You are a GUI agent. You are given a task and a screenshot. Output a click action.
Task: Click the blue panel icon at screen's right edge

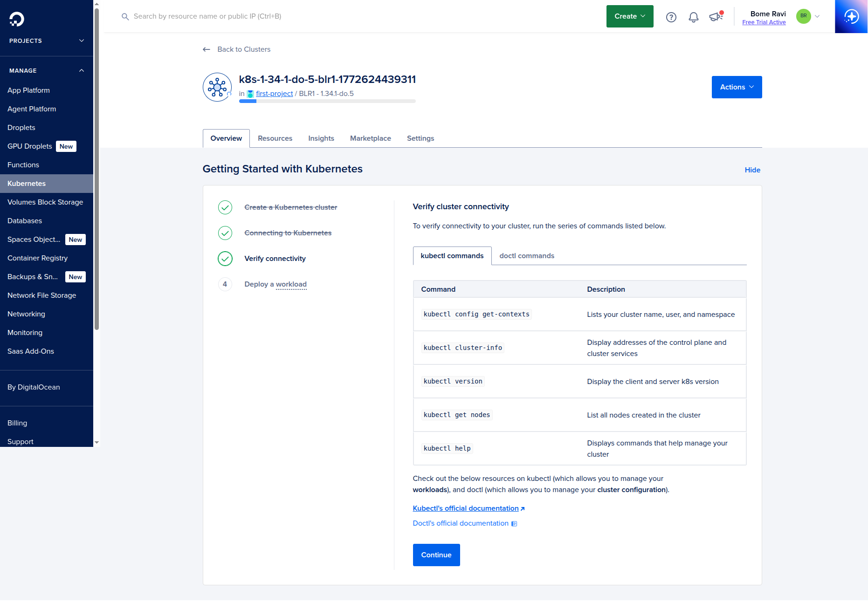(x=851, y=16)
